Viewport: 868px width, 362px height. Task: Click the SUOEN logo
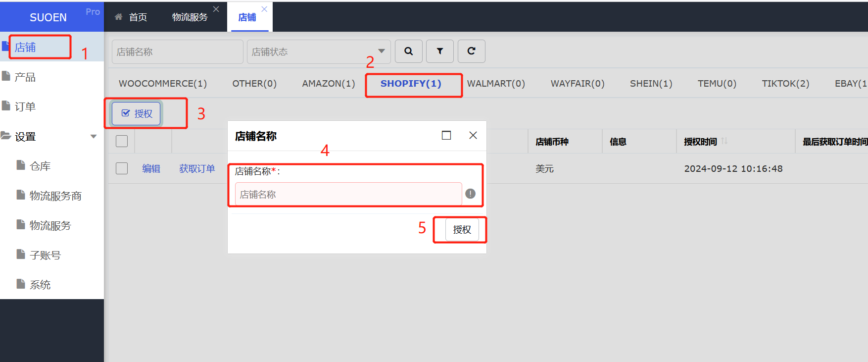pos(48,17)
